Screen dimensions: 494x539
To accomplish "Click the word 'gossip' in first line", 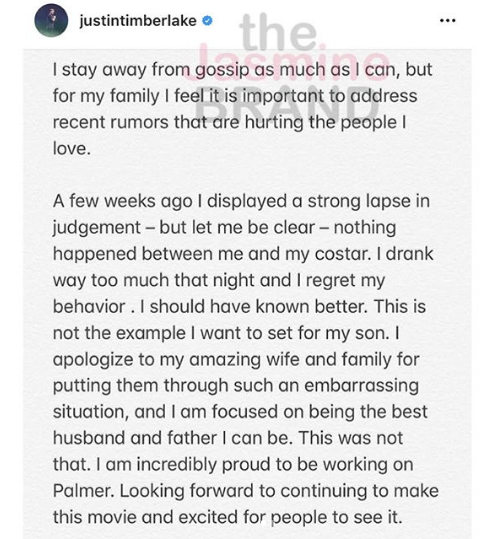I will (222, 70).
